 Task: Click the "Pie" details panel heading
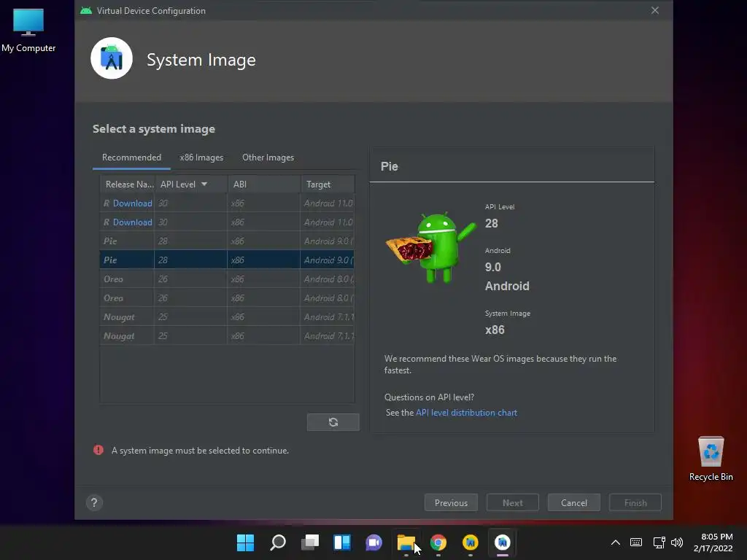point(390,166)
